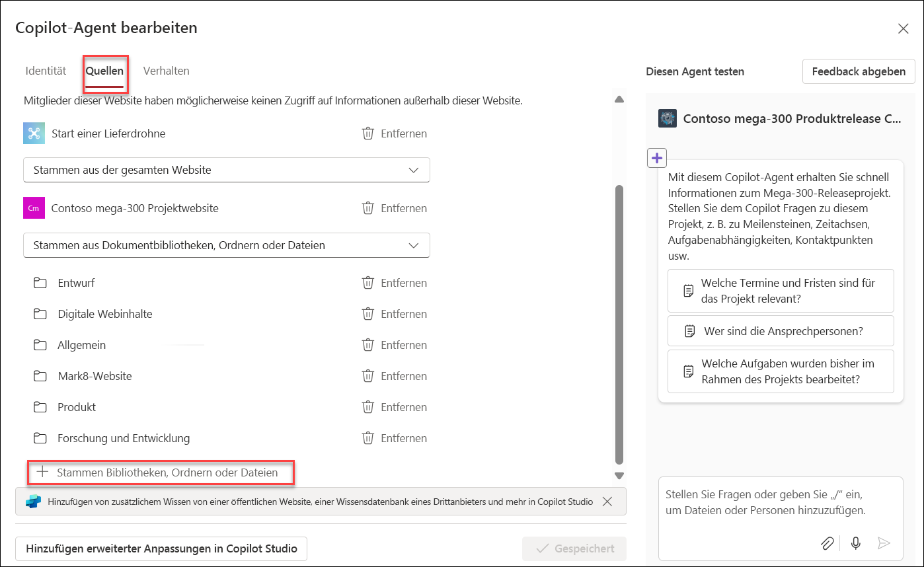The height and width of the screenshot is (567, 924).
Task: Click the Digitale Webinhalte folder icon
Action: [40, 314]
